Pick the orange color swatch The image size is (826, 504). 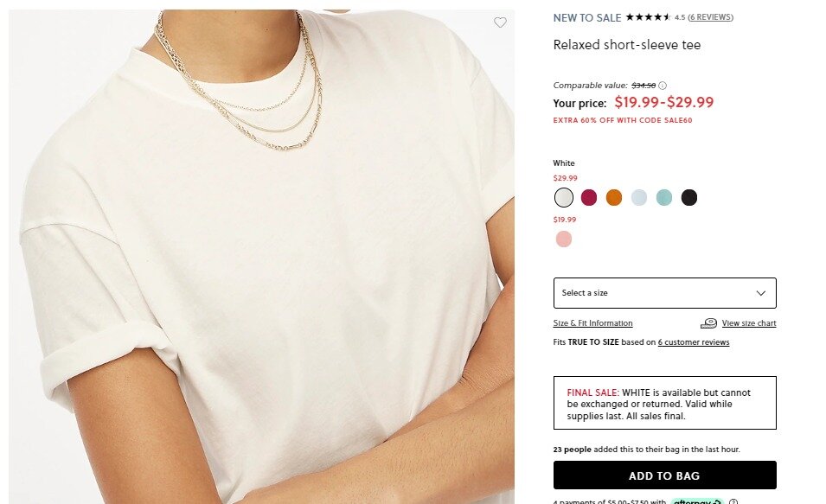[x=614, y=198]
